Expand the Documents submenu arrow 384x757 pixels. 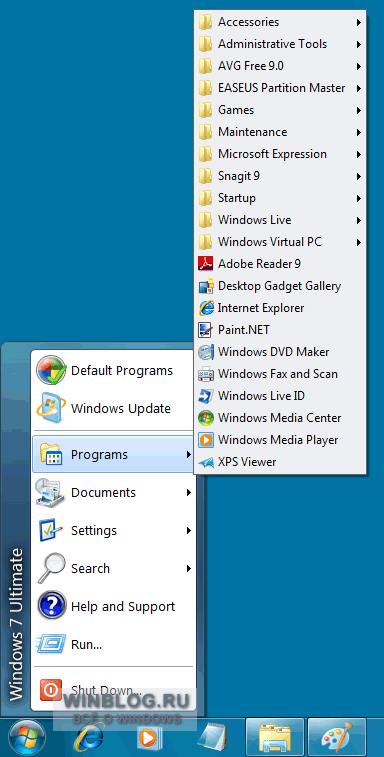(189, 492)
